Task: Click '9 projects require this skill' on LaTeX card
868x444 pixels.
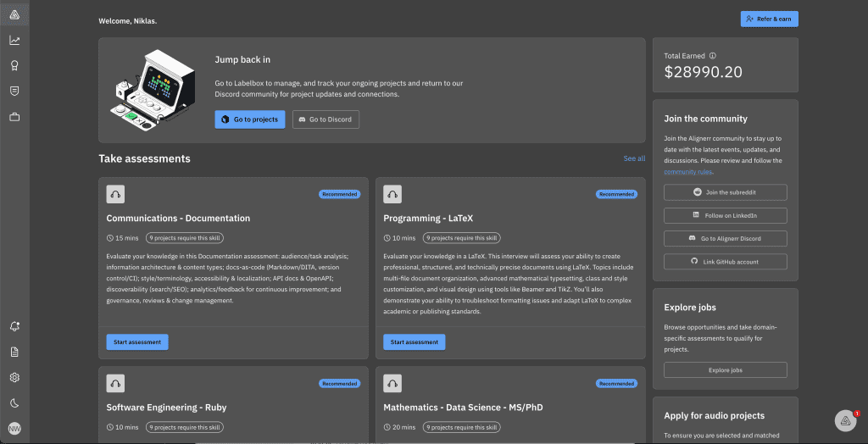Action: [462, 238]
